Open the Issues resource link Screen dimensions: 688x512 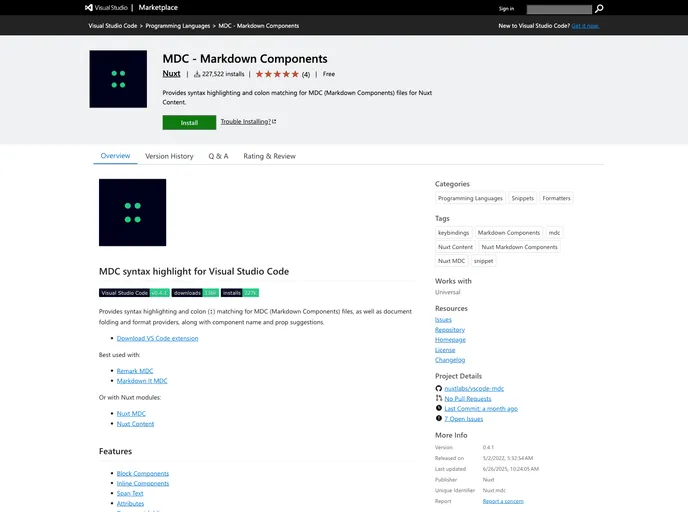point(443,320)
